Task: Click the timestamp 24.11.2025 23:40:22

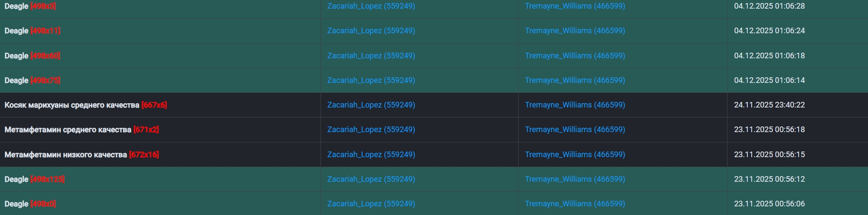Action: 769,105
